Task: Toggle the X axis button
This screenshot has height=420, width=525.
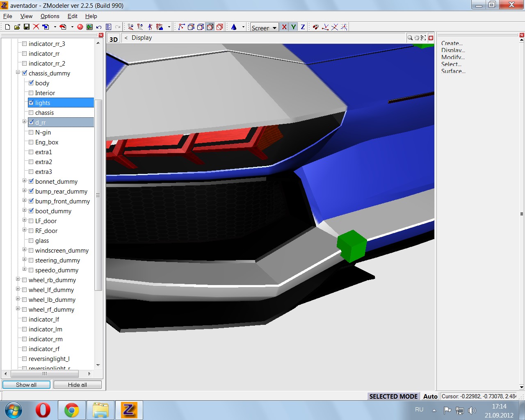Action: point(284,27)
